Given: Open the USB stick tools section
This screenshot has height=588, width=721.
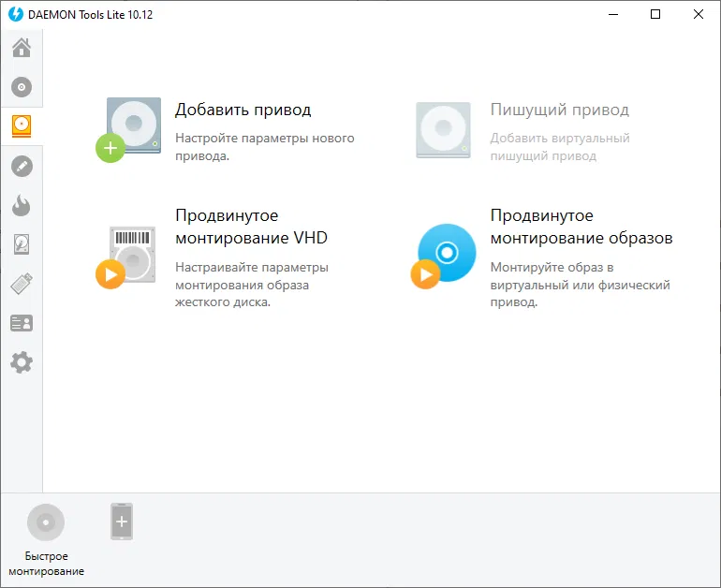Looking at the screenshot, I should [22, 283].
